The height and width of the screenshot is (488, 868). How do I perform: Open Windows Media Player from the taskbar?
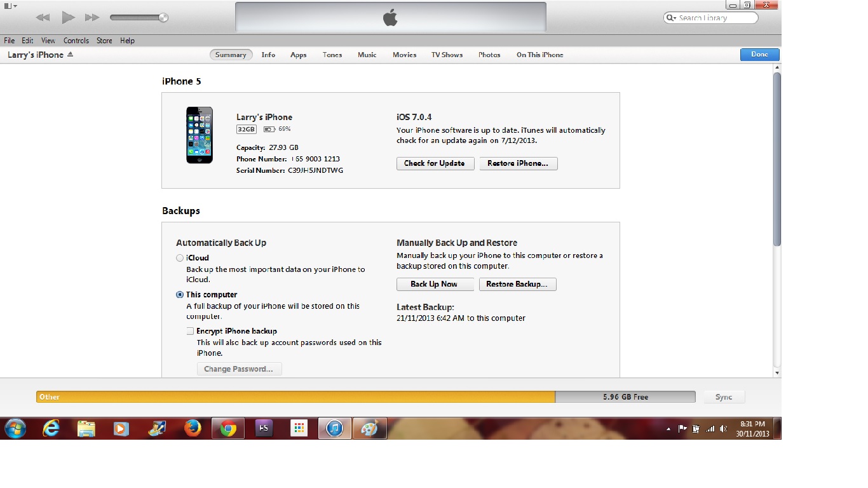click(x=121, y=429)
